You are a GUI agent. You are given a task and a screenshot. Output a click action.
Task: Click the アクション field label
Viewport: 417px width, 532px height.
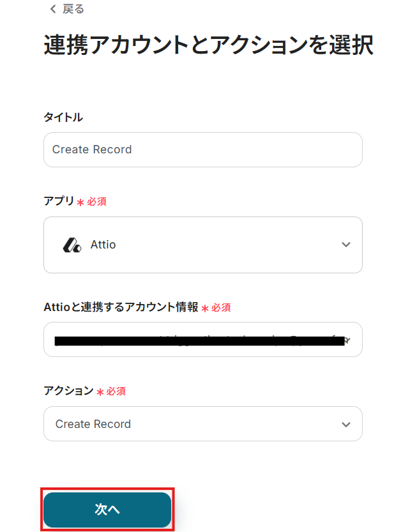[68, 391]
